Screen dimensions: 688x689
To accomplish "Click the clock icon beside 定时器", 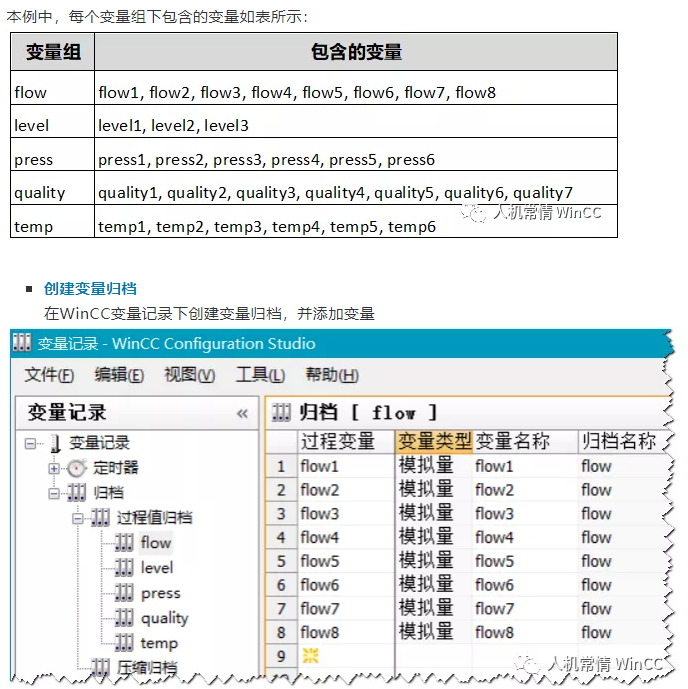I will coord(77,468).
